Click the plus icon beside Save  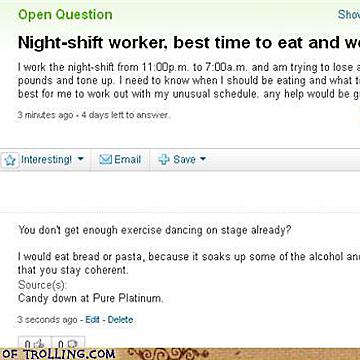coord(164,160)
